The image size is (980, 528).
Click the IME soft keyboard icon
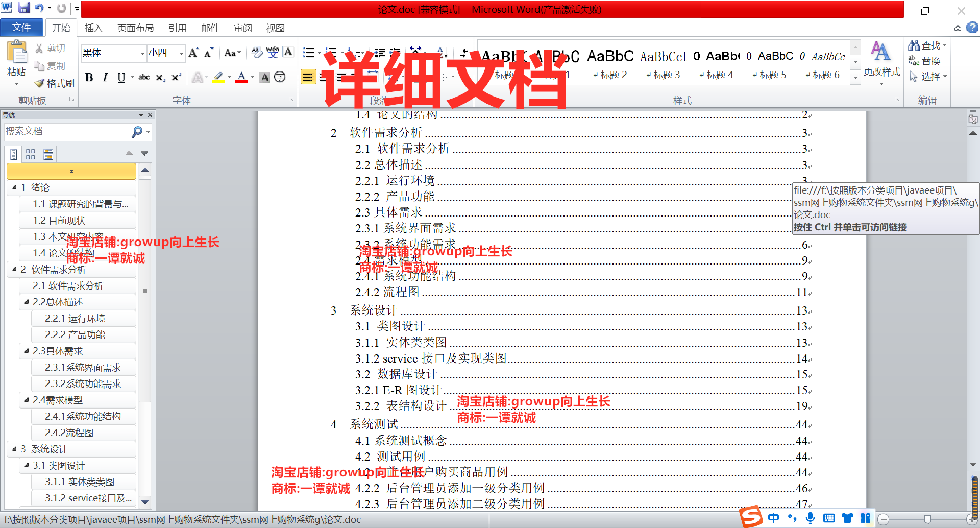click(829, 518)
